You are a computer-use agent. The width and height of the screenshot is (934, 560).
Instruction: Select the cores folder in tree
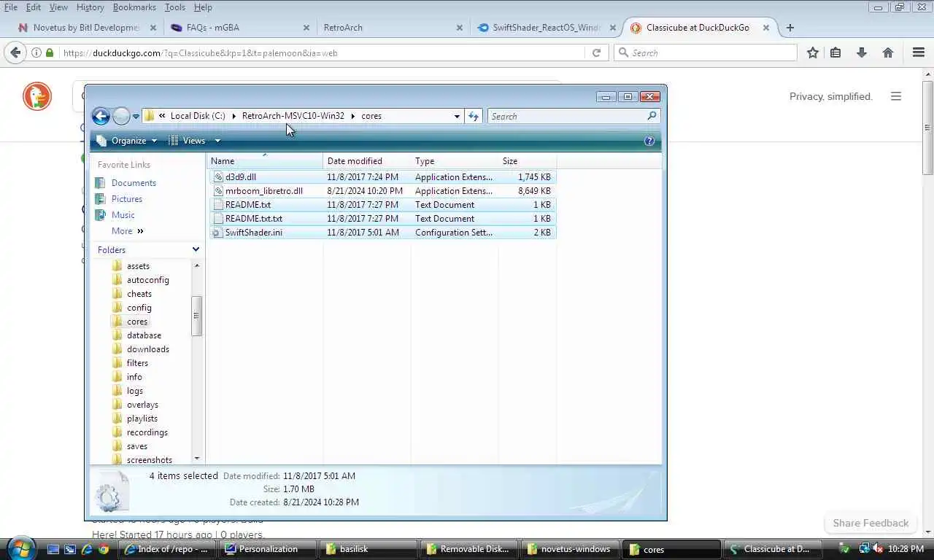(137, 322)
